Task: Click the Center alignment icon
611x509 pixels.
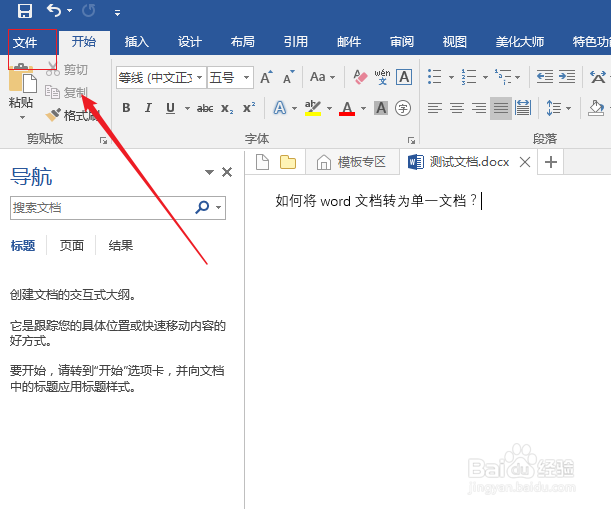Action: coord(457,108)
